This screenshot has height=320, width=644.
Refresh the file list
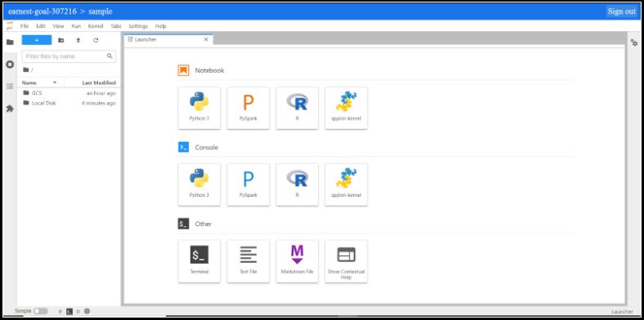[x=96, y=40]
